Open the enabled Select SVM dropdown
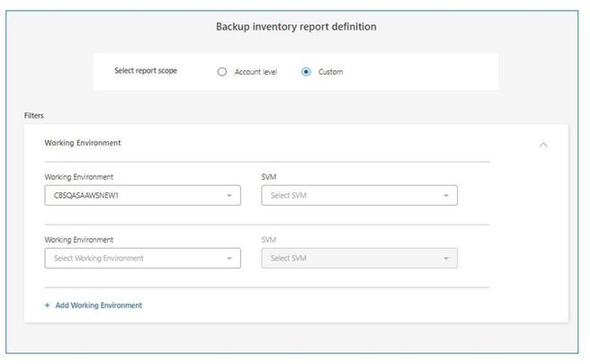The width and height of the screenshot is (590, 364). click(x=351, y=195)
